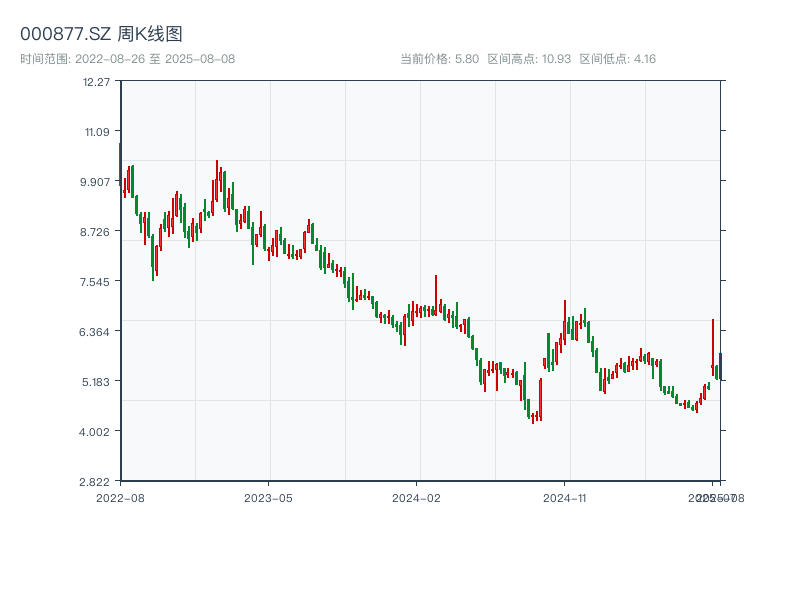800x600 pixels.
Task: Click the 000877.SZ 周K线图 chart title
Action: [x=101, y=35]
